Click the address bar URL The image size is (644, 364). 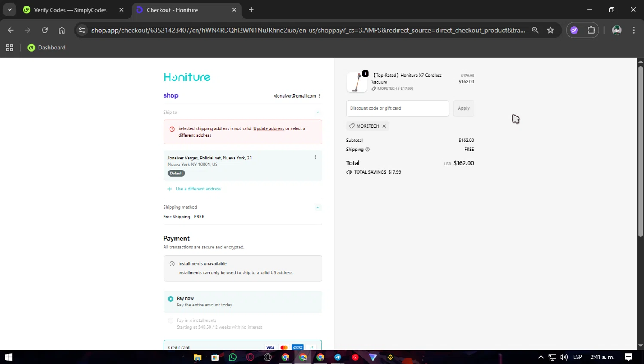(x=308, y=30)
